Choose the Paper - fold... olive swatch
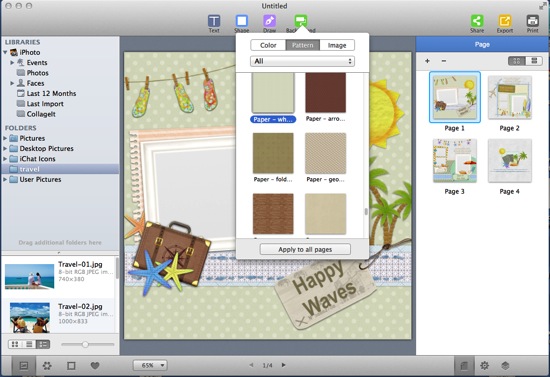 [273, 153]
